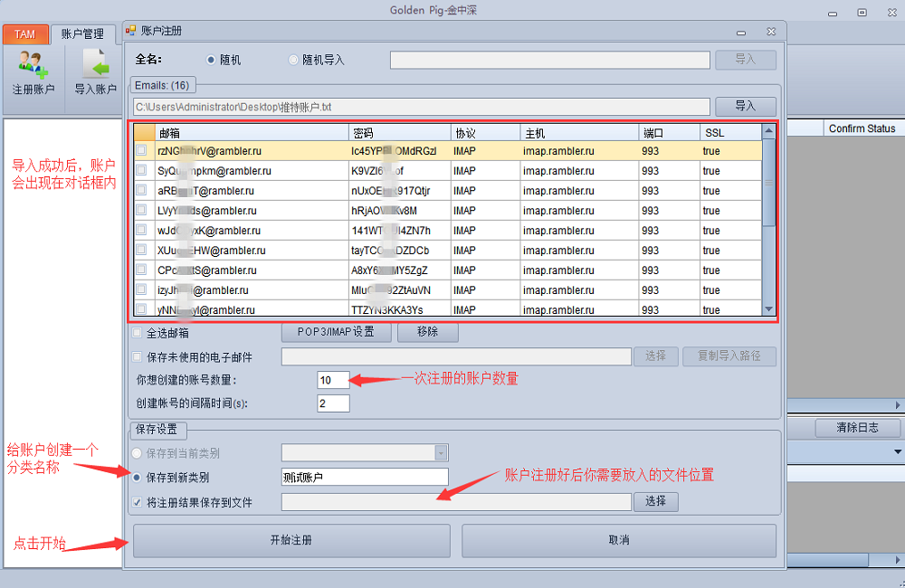905x588 pixels.
Task: Click the 端口 column header
Action: [670, 133]
